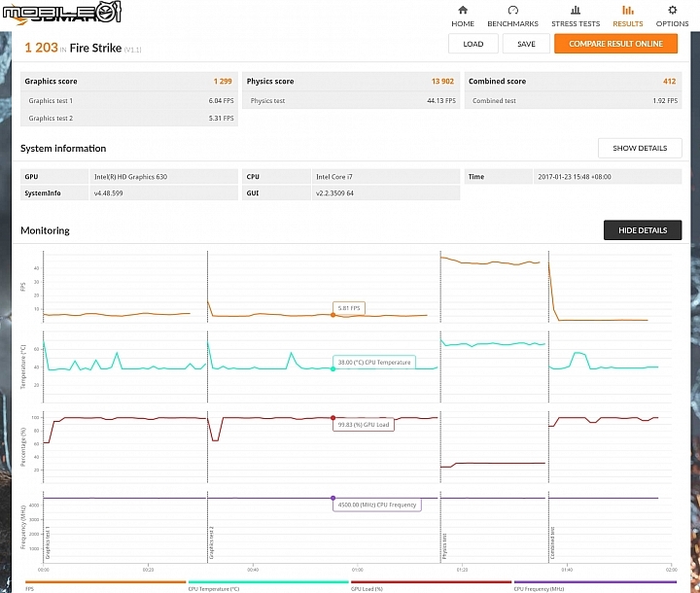Click the 38.00 CPU Temperature tooltip
This screenshot has width=700, height=593.
click(x=374, y=363)
